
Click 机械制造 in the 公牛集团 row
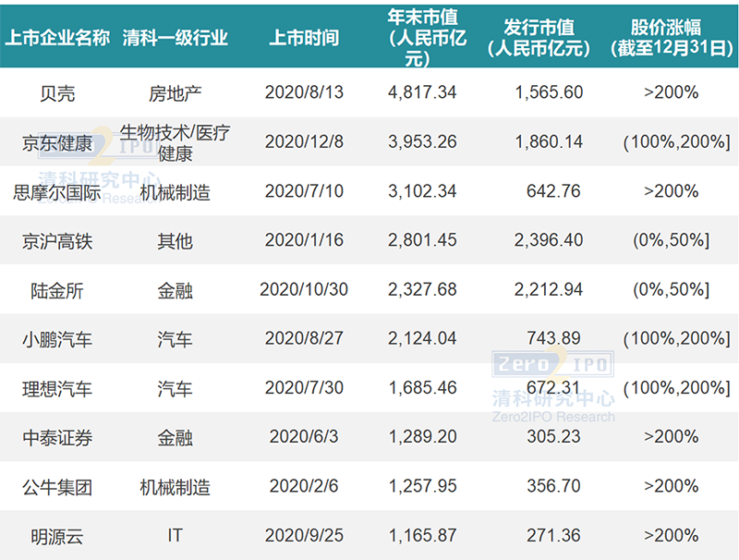[175, 487]
